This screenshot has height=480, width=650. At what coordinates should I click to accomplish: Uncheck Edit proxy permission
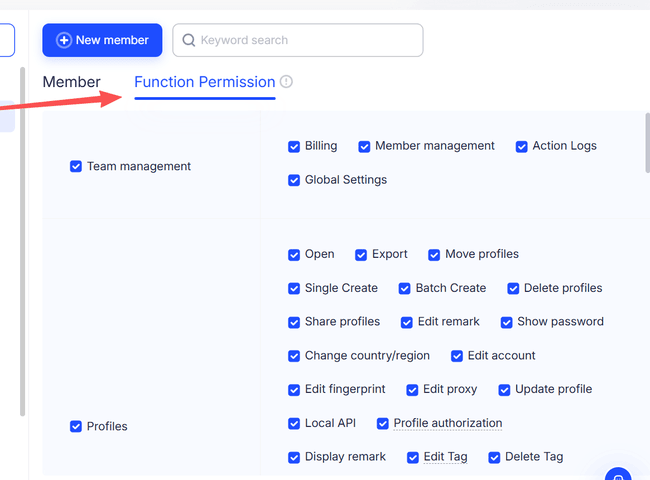point(412,390)
